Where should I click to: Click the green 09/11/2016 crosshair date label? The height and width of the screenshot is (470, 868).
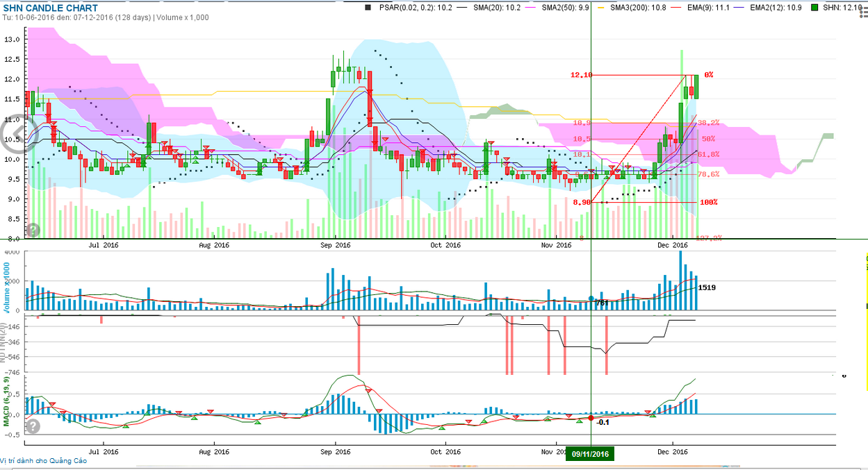coord(591,454)
